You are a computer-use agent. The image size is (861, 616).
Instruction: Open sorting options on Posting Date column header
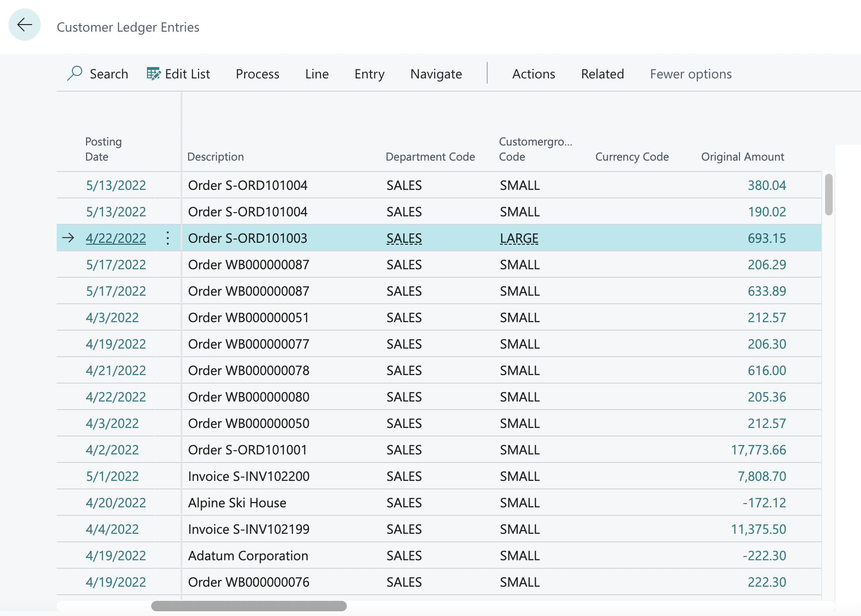click(x=103, y=149)
